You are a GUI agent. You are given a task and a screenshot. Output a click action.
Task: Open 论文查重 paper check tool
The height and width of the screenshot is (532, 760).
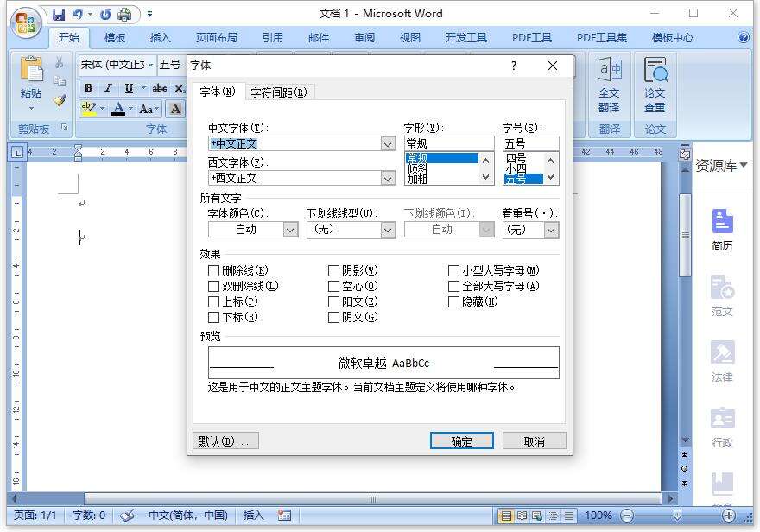tap(655, 85)
